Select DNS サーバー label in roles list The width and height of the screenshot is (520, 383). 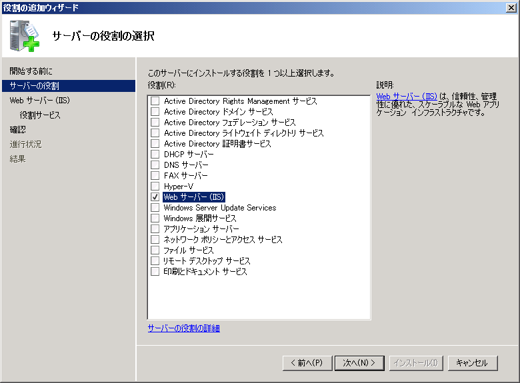tap(186, 165)
